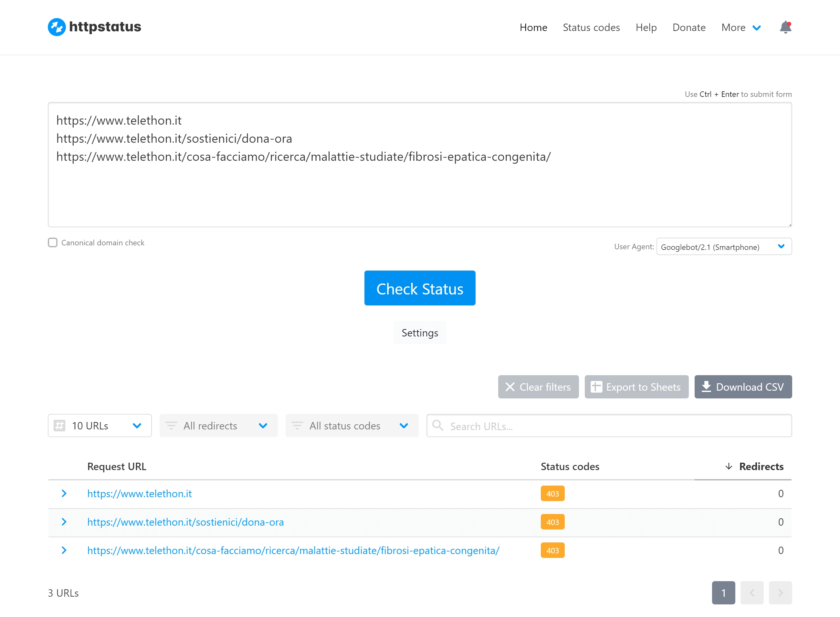Click the hash icon in URLs dropdown
The image size is (840, 617).
[x=59, y=426]
